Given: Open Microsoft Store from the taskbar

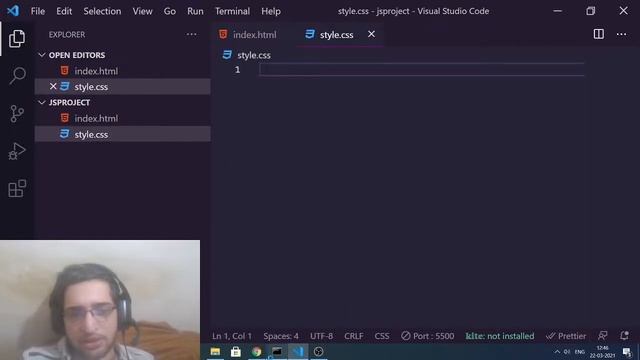Looking at the screenshot, I should pos(236,351).
